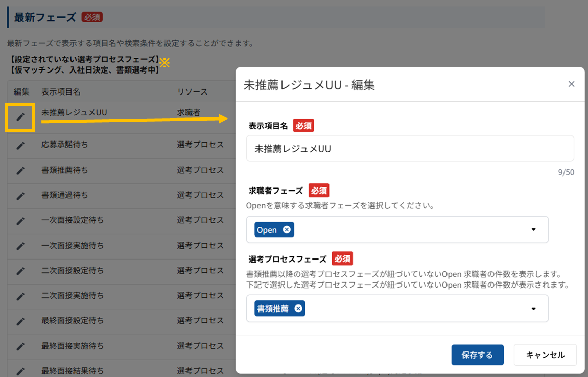Screen dimensions: 588x377
Task: Expand the 選考プロセスフェーズ dropdown arrow
Action: click(533, 309)
